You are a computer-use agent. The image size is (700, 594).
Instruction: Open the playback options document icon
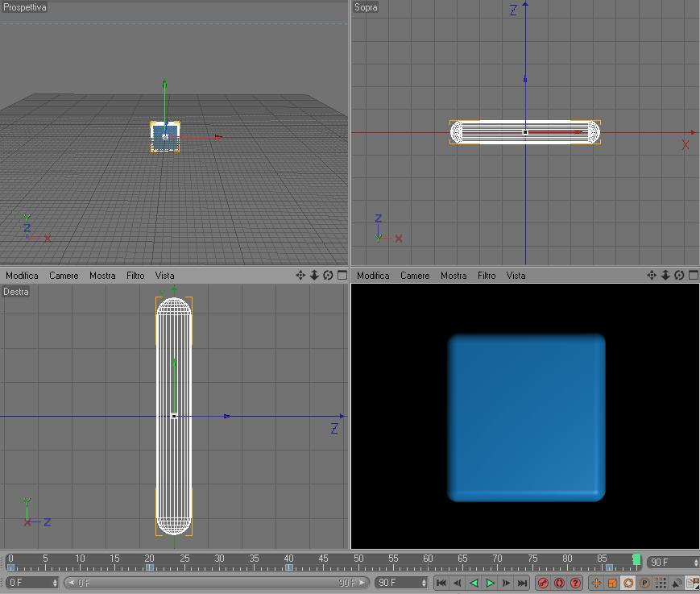coord(693,583)
